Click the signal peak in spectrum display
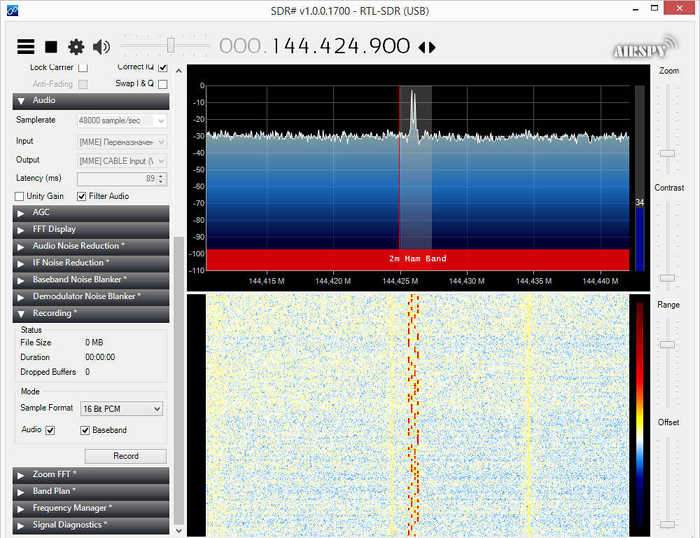Viewport: 700px width, 538px height. point(413,112)
